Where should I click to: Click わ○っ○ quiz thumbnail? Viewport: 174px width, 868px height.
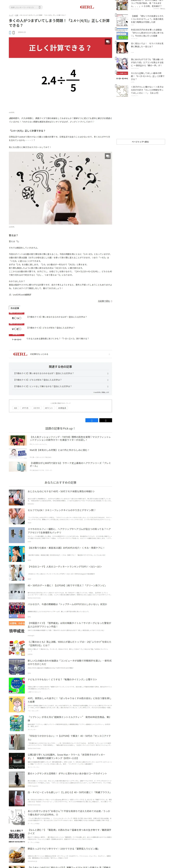pyautogui.click(x=17, y=317)
